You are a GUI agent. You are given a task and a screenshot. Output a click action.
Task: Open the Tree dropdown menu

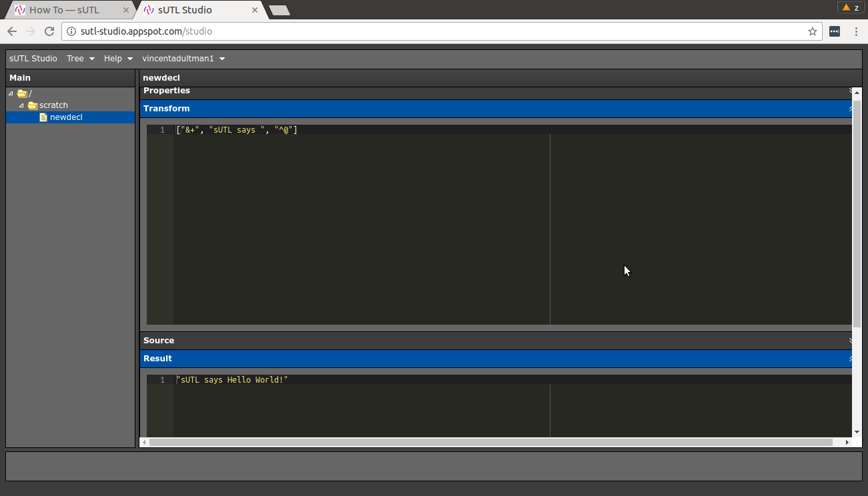tap(81, 59)
